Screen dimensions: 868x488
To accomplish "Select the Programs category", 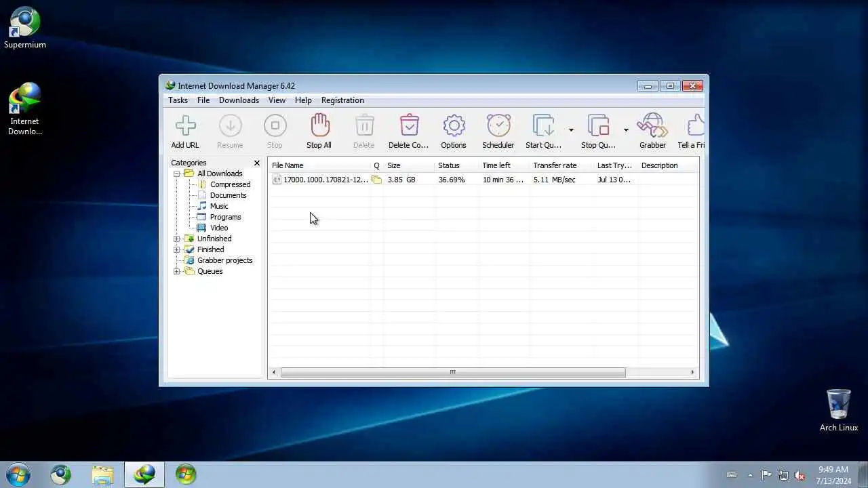I will point(225,217).
